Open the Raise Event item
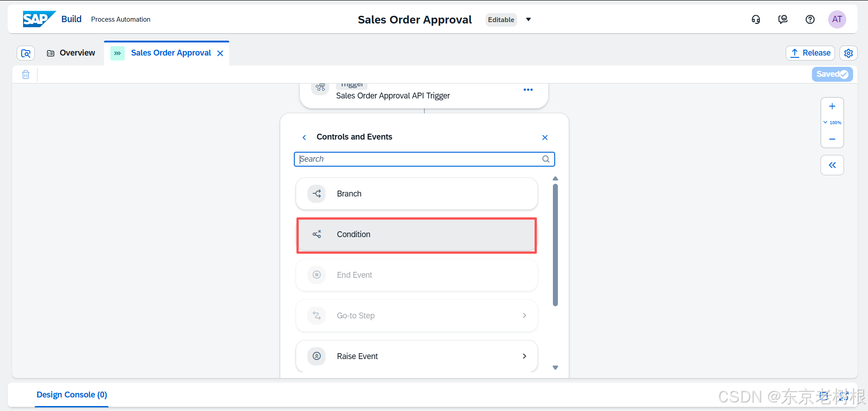868x411 pixels. point(416,356)
